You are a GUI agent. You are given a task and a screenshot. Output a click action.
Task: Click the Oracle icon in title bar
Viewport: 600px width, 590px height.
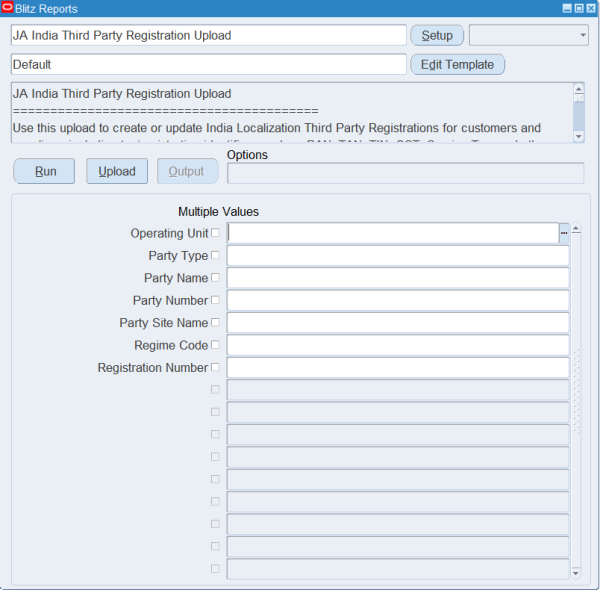click(7, 8)
